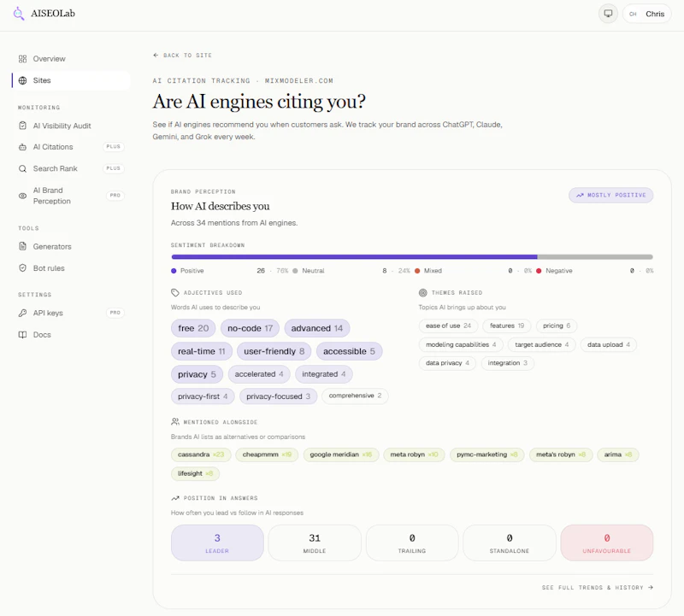
Task: Open Bot rules tool
Action: (71, 268)
